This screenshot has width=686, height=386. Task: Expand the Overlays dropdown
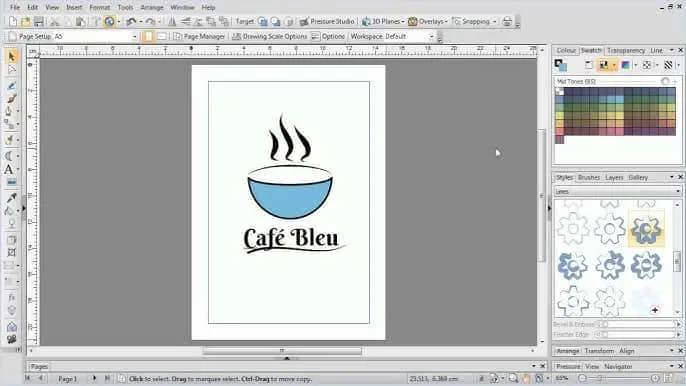446,21
